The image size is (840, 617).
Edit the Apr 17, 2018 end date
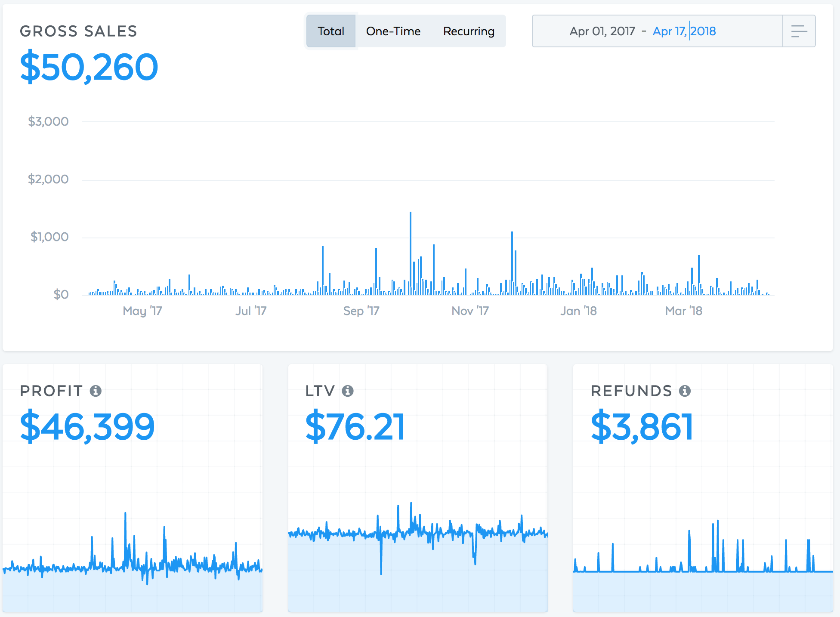pos(684,31)
